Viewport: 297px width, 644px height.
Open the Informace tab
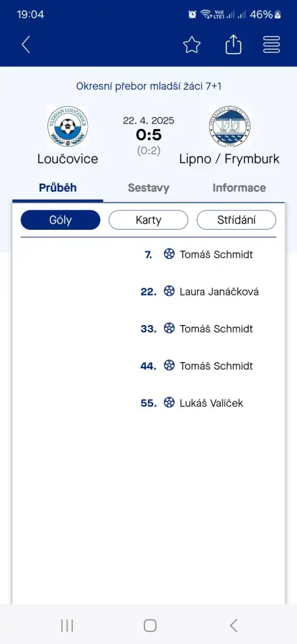click(239, 188)
